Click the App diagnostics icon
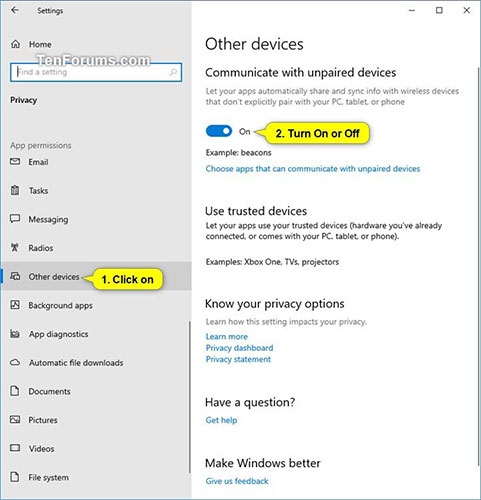 tap(15, 333)
